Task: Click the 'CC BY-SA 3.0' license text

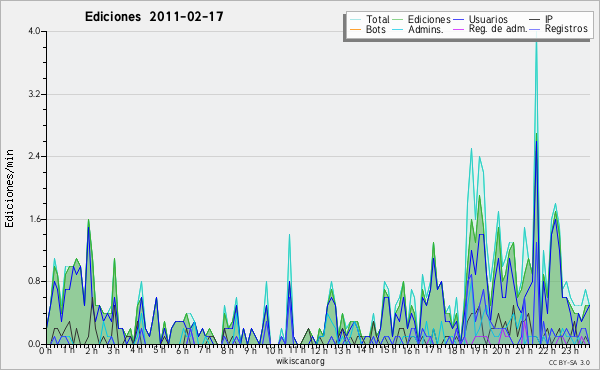Action: tap(569, 362)
